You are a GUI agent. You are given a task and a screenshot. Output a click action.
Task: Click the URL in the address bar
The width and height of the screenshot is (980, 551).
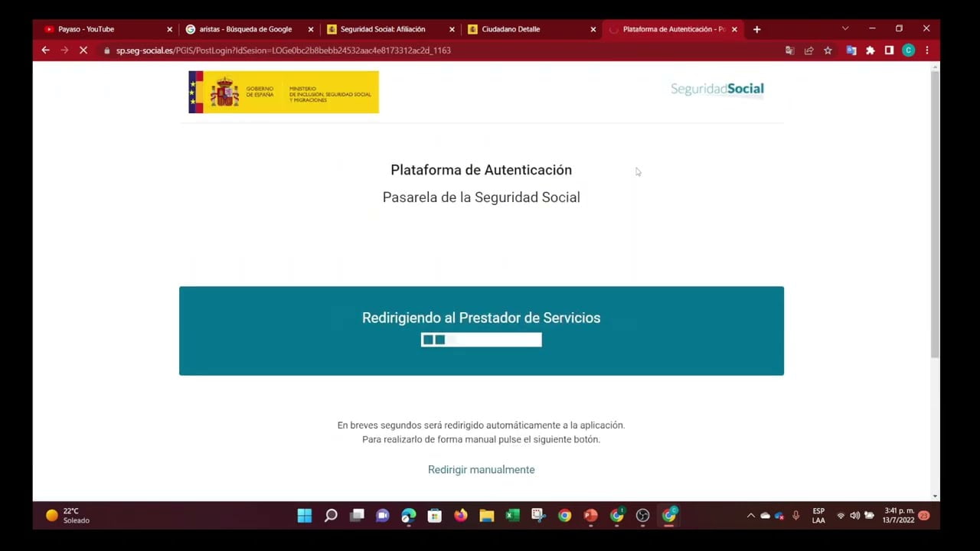pyautogui.click(x=283, y=51)
